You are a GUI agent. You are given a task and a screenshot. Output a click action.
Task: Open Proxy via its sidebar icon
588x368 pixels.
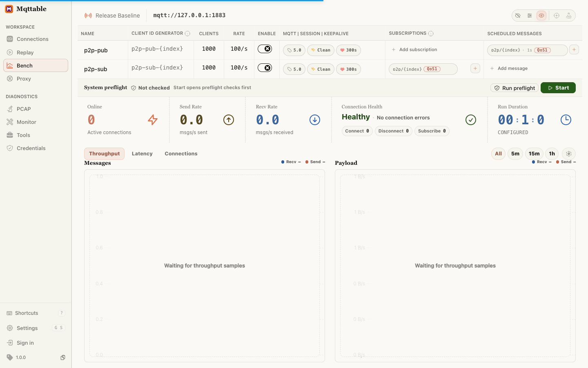point(10,79)
